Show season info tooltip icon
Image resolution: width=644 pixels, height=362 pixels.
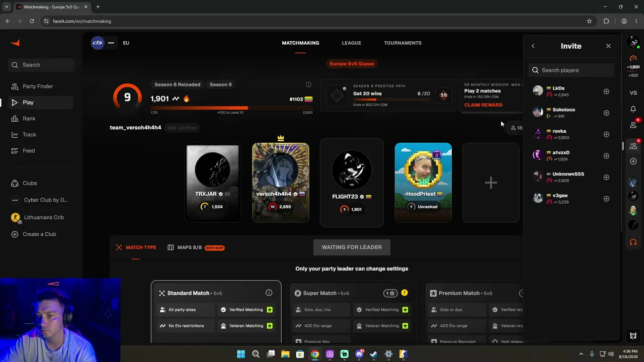pos(308,84)
